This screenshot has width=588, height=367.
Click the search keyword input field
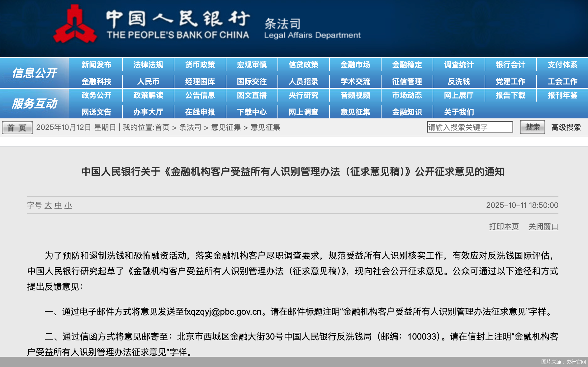470,127
